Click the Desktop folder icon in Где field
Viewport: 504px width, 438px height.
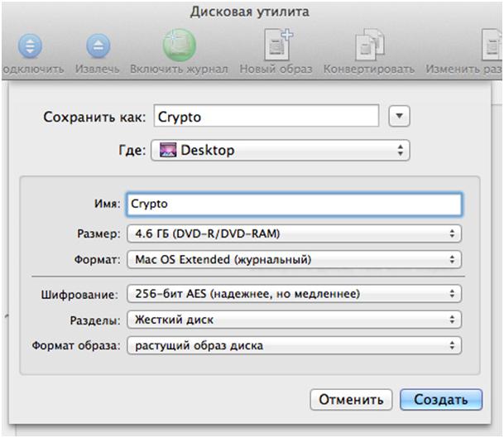pyautogui.click(x=169, y=151)
